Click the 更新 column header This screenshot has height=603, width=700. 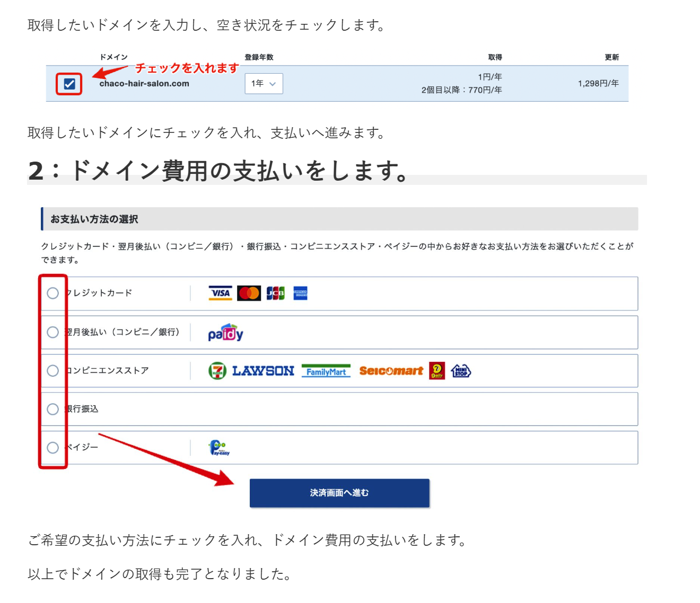point(612,57)
